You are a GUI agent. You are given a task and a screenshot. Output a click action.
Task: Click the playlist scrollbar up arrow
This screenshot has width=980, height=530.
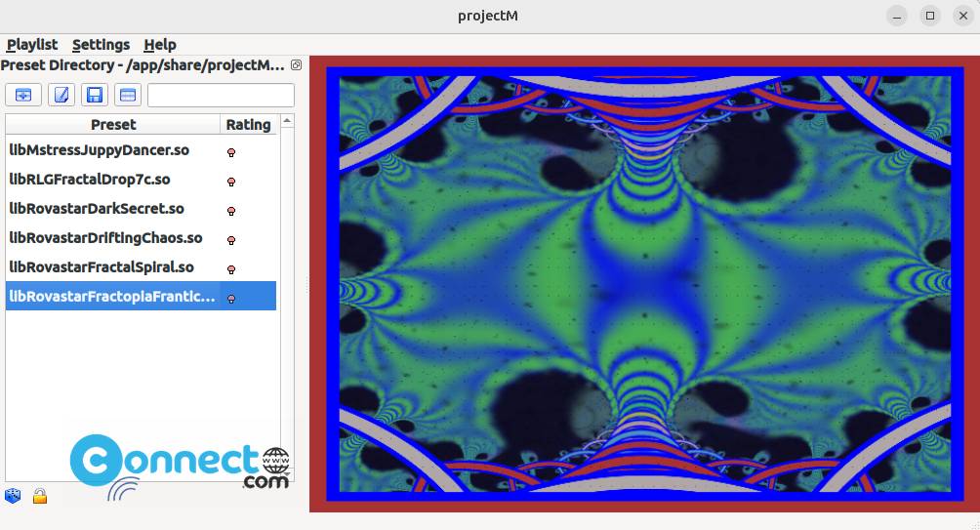click(287, 121)
